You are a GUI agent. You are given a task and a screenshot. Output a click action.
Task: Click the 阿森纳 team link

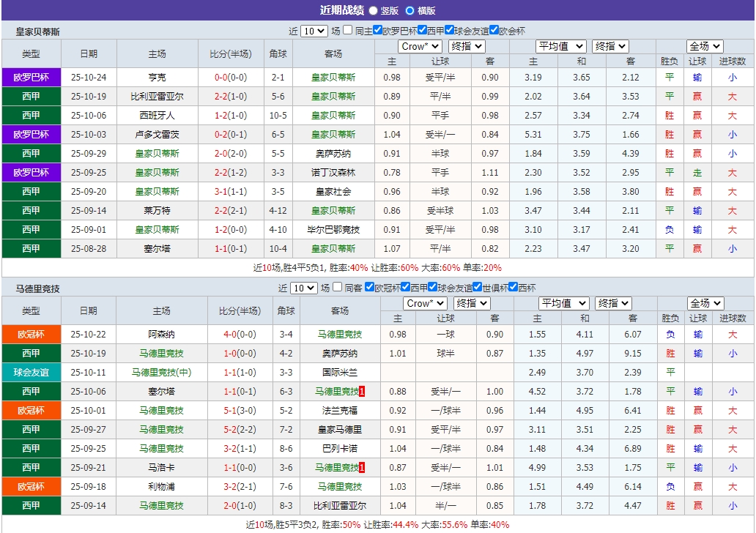click(162, 334)
